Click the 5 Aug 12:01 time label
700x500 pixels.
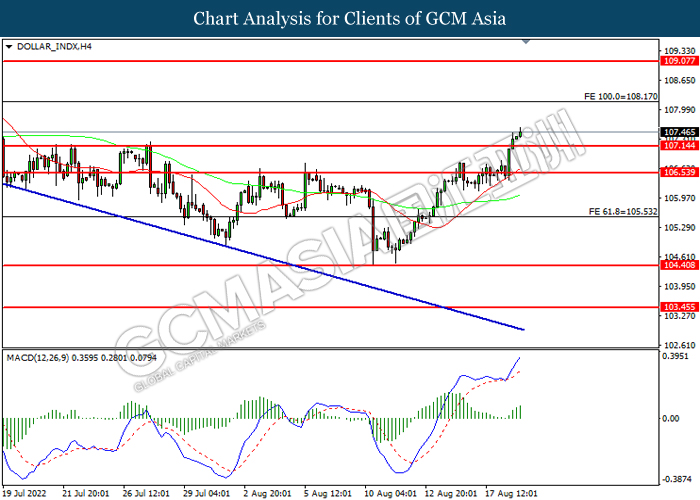point(328,493)
